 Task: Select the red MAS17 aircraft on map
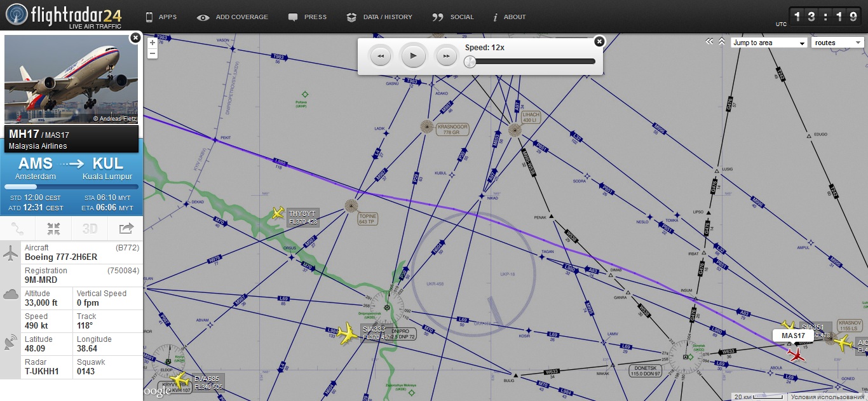coord(796,355)
